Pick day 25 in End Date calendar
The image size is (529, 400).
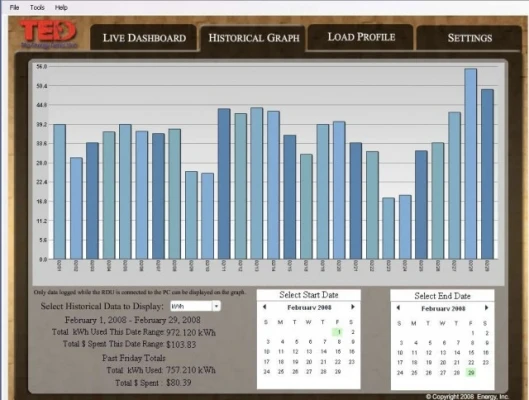(x=414, y=373)
